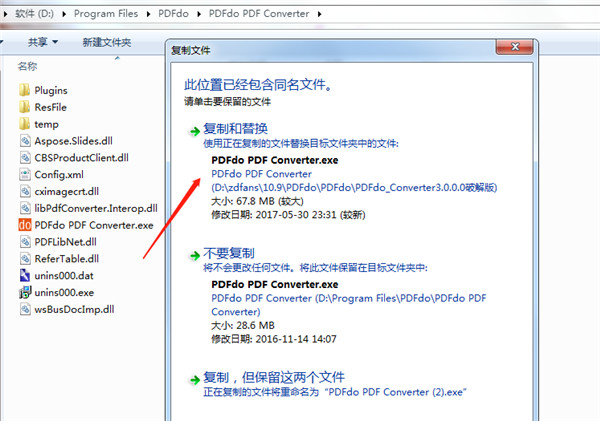Go to 软件 (D:) in address bar
600x421 pixels.
coord(34,14)
